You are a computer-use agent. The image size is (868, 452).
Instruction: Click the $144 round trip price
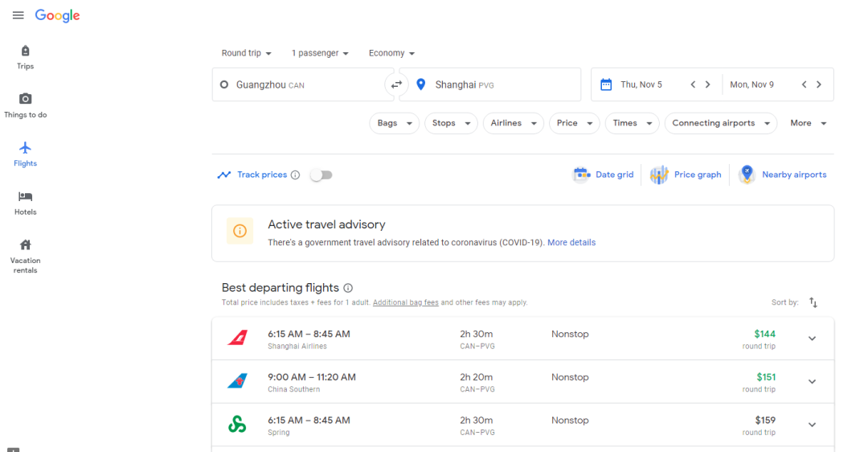coord(764,334)
